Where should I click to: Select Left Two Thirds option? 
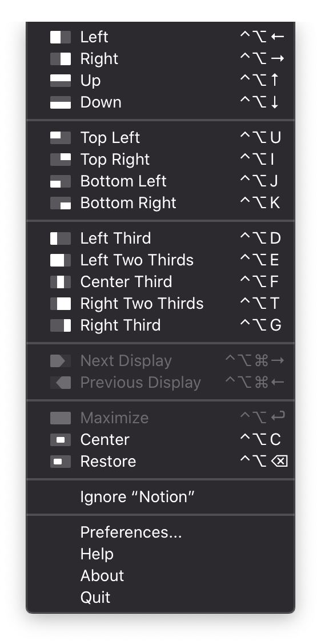[x=160, y=260]
